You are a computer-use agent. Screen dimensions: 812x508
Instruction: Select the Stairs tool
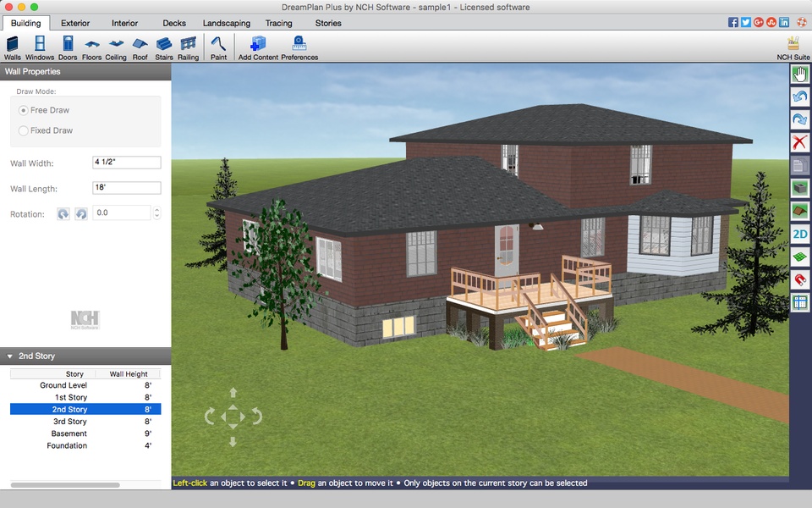point(163,47)
